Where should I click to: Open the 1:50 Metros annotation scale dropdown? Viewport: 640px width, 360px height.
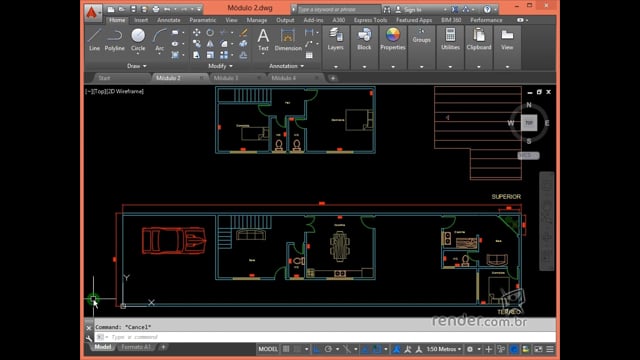click(x=444, y=349)
